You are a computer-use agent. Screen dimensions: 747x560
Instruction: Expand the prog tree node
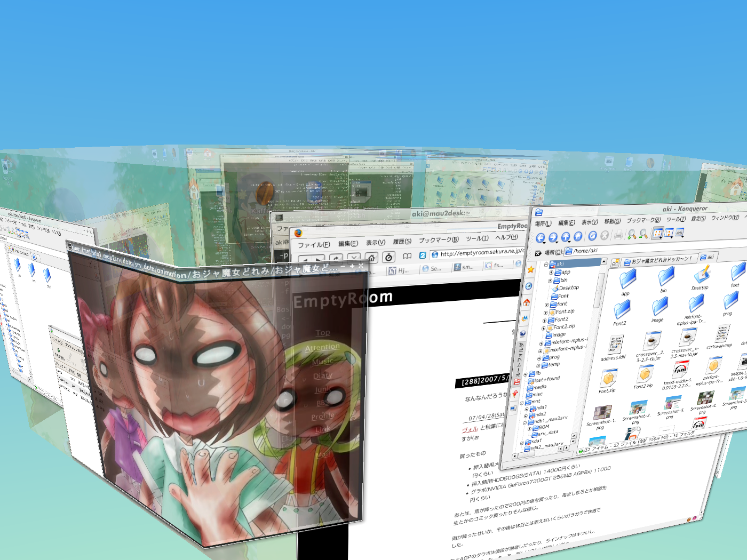pyautogui.click(x=539, y=359)
